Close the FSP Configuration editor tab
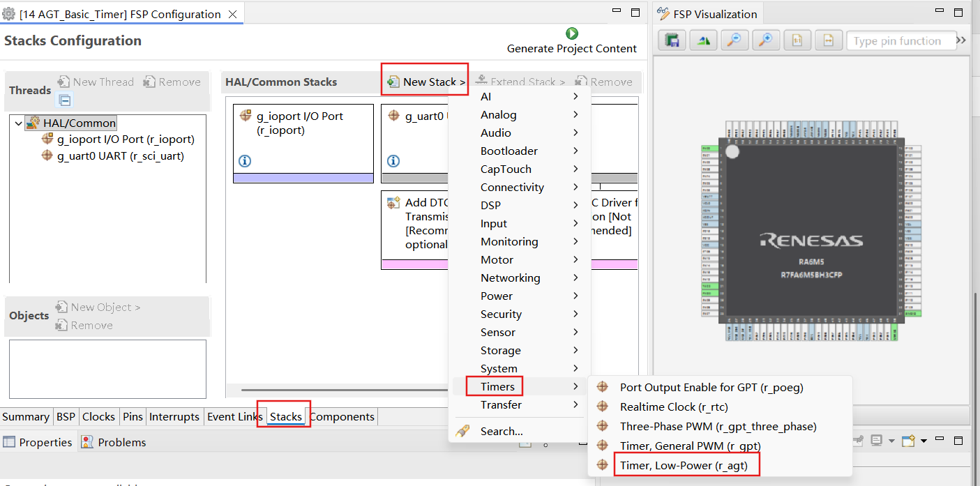Screen dimensions: 980x486 pos(233,14)
